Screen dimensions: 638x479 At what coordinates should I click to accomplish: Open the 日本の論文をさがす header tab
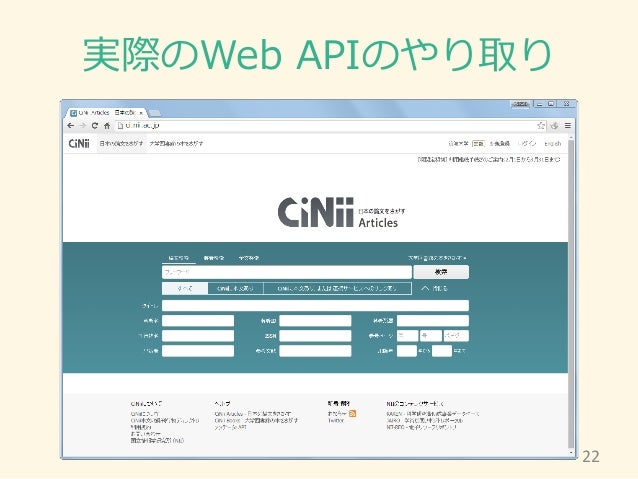point(121,144)
